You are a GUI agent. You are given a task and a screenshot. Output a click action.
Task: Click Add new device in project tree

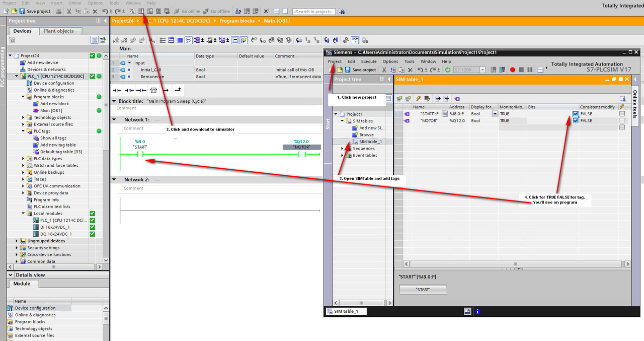click(x=43, y=62)
